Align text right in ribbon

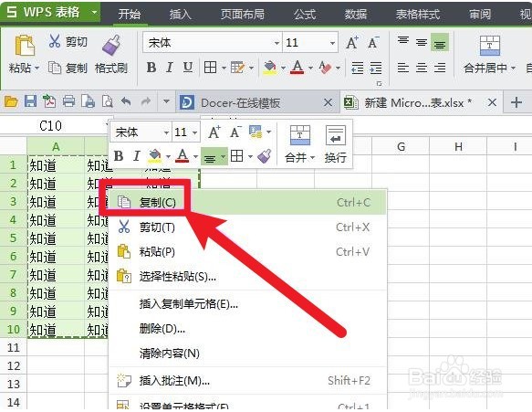point(440,68)
